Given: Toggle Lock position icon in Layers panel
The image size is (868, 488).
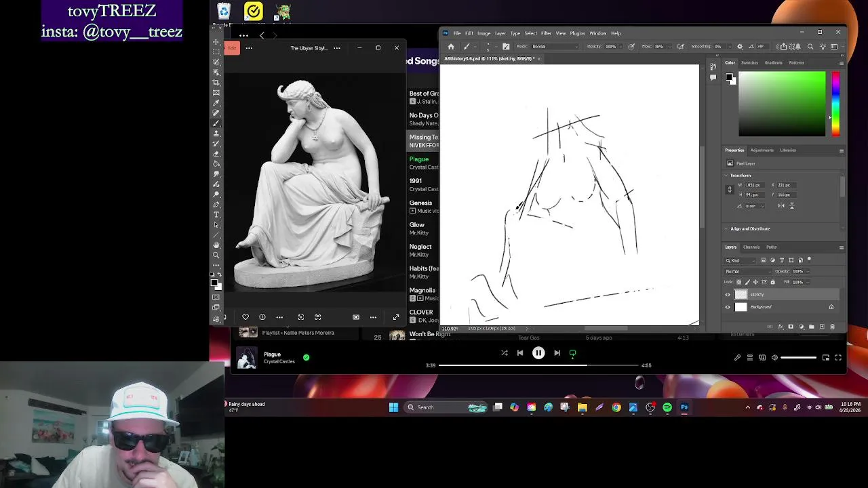Looking at the screenshot, I should click(x=755, y=282).
